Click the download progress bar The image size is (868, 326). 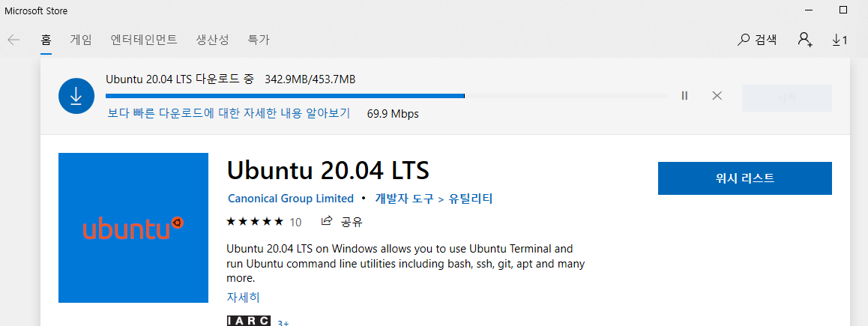tap(386, 96)
